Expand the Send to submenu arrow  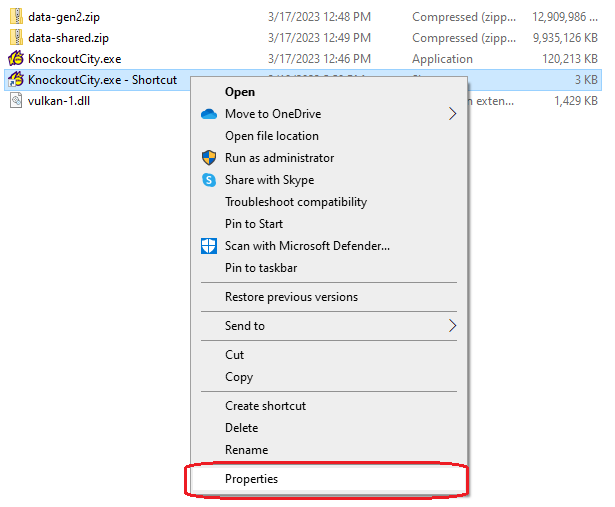tap(452, 326)
